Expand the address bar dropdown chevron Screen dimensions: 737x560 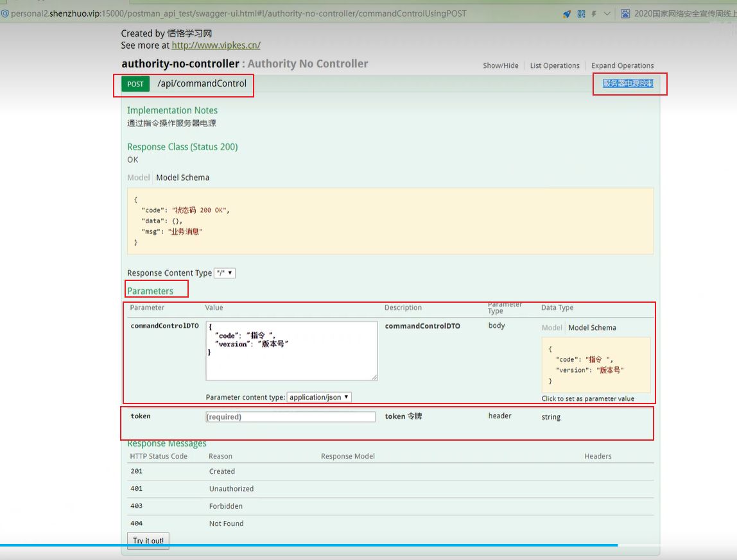[607, 13]
